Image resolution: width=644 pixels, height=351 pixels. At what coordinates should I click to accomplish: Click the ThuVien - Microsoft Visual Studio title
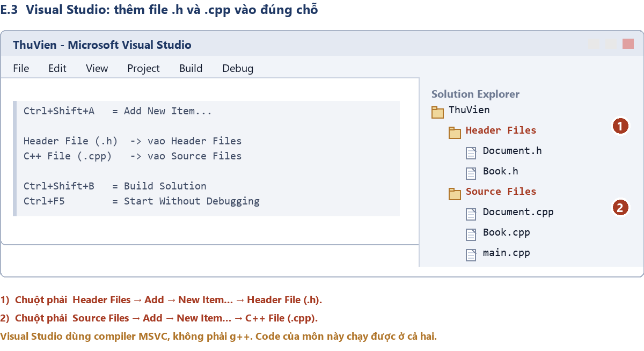click(102, 45)
